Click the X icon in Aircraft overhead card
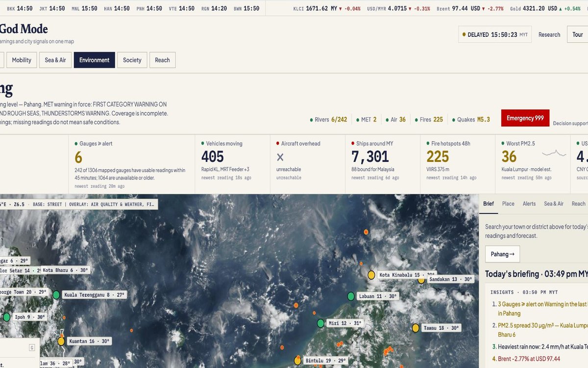Viewport: 588px width, 368px height. (280, 157)
